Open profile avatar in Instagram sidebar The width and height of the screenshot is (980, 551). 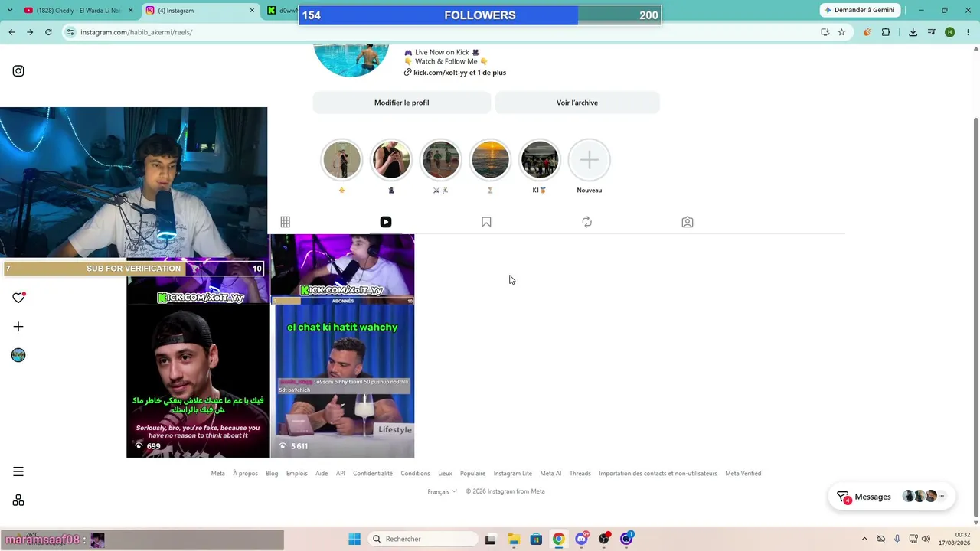[18, 355]
